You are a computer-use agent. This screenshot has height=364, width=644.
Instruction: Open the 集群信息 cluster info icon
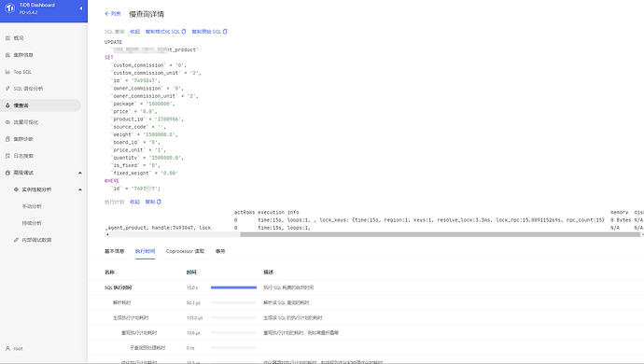tap(7, 55)
